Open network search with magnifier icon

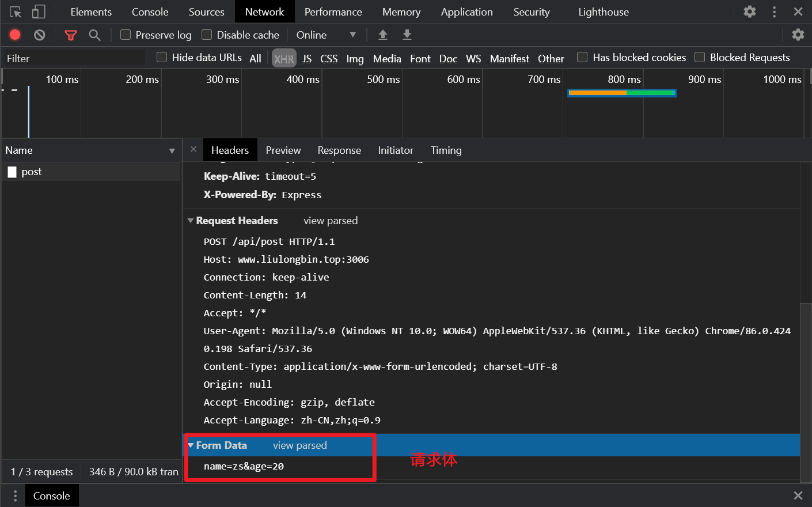[95, 35]
